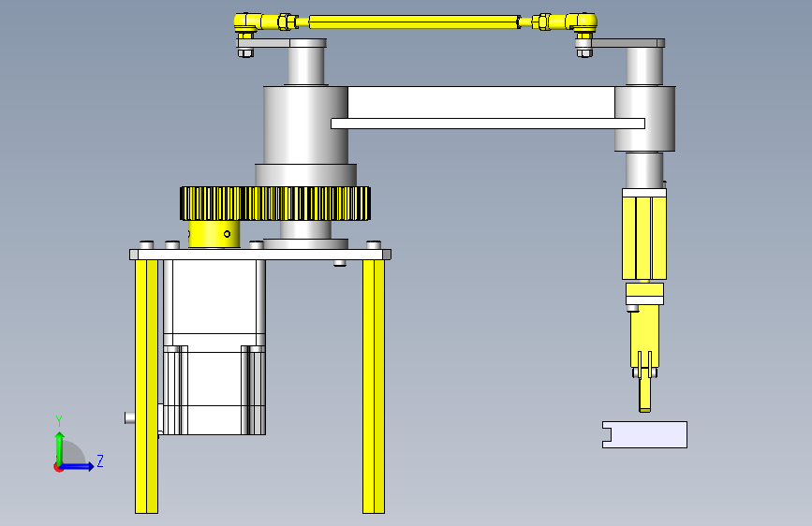Select the column base flange on the plate
812x526 pixels.
[x=305, y=244]
